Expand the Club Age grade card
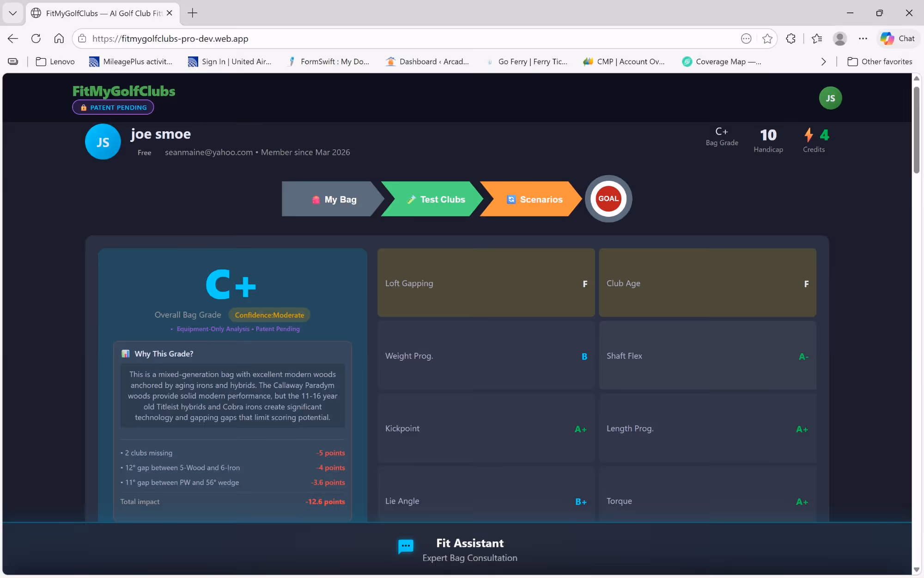 tap(707, 283)
